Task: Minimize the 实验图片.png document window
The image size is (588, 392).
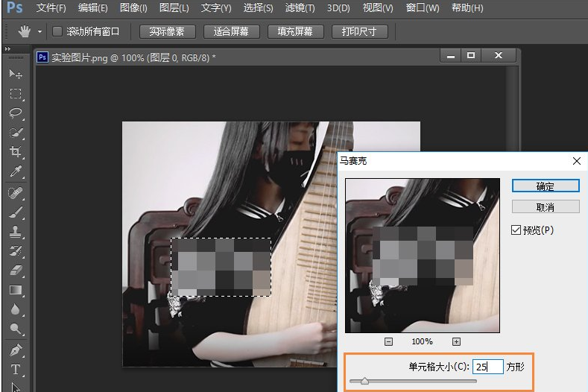Action: pyautogui.click(x=451, y=55)
